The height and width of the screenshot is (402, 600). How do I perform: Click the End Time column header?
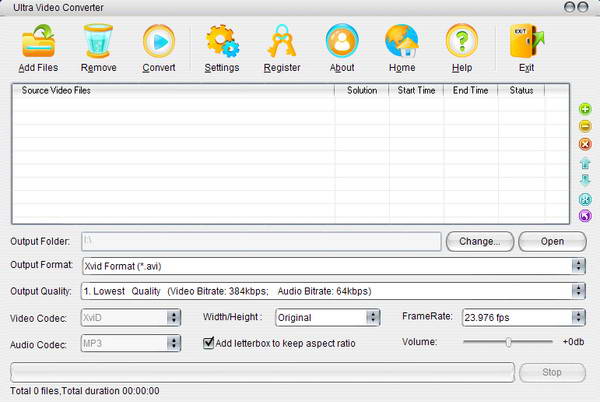coord(471,90)
